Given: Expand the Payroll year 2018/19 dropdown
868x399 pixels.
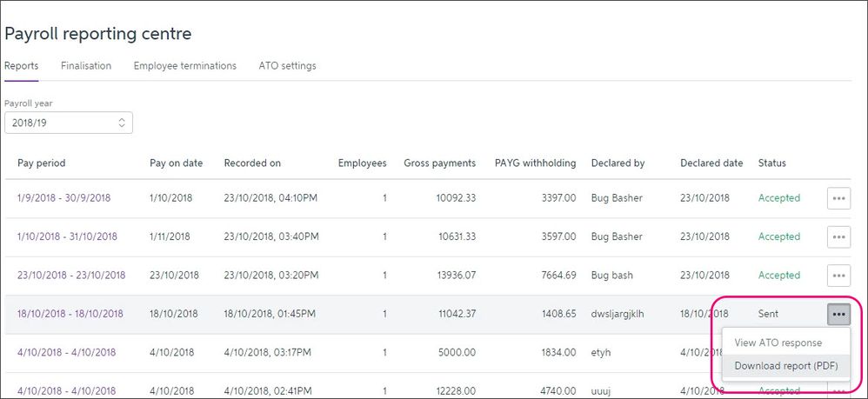Looking at the screenshot, I should pyautogui.click(x=69, y=123).
